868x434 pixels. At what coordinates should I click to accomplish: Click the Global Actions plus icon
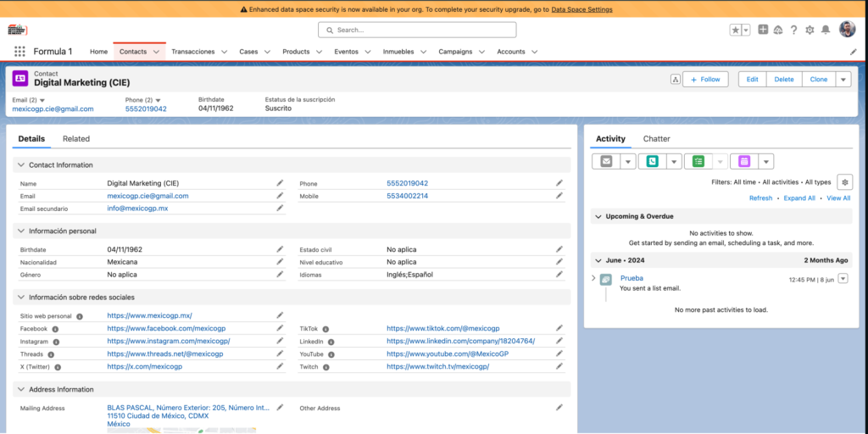[763, 30]
